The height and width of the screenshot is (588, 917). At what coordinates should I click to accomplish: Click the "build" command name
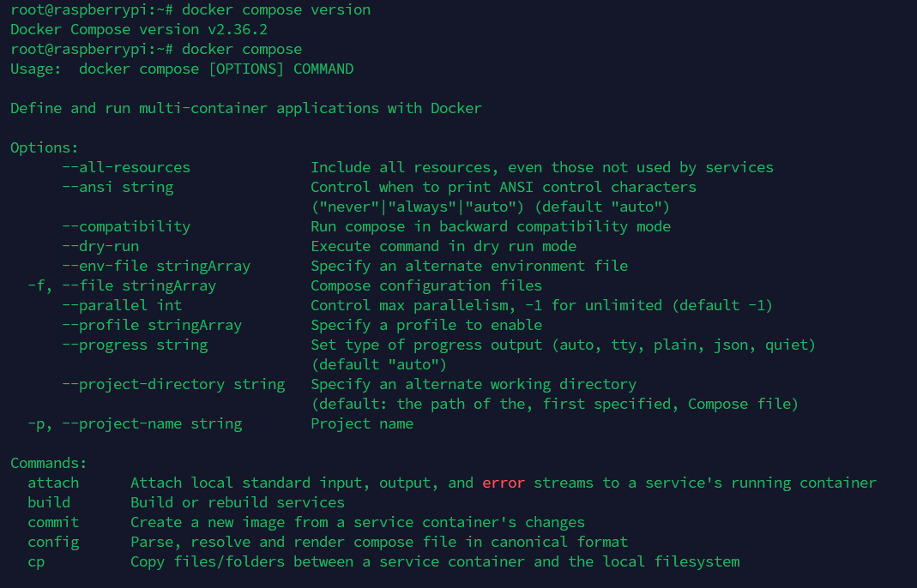(49, 502)
